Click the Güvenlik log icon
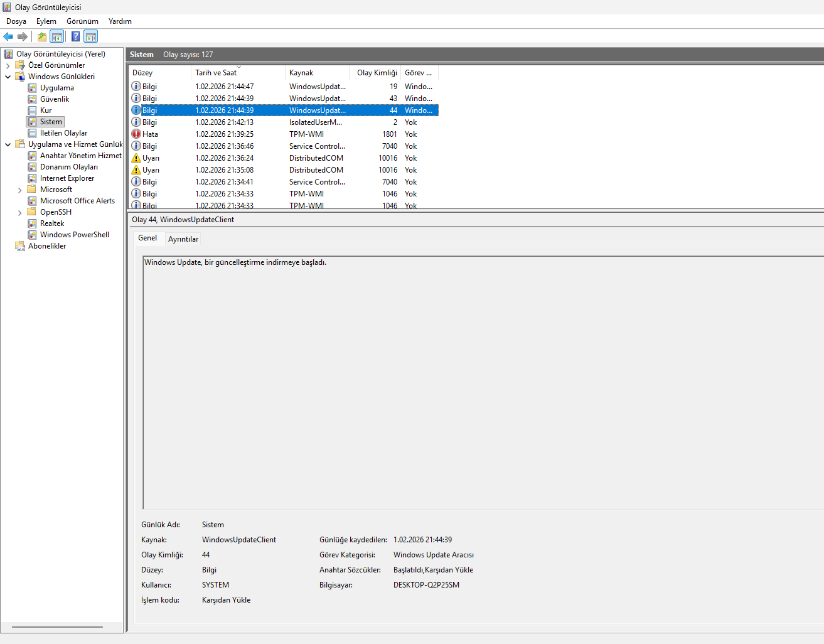Image resolution: width=824 pixels, height=644 pixels. [x=32, y=99]
